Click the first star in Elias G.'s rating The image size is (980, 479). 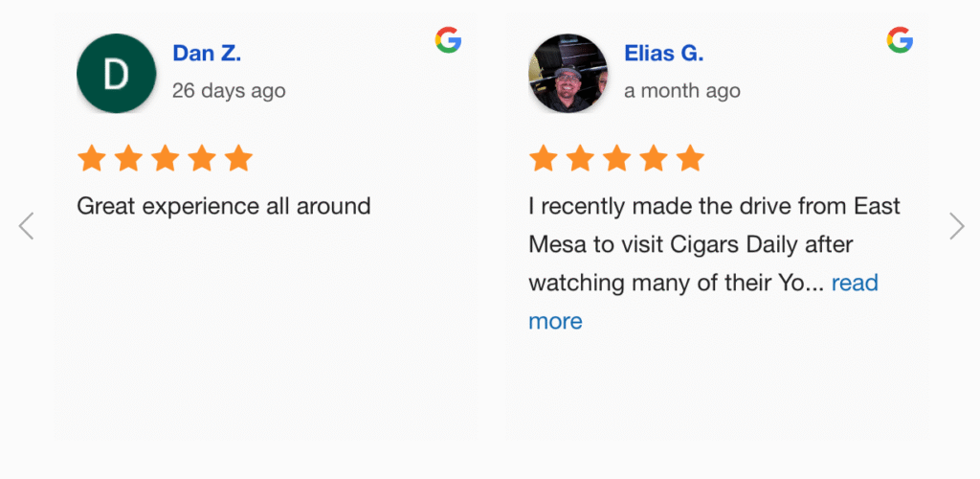[544, 158]
